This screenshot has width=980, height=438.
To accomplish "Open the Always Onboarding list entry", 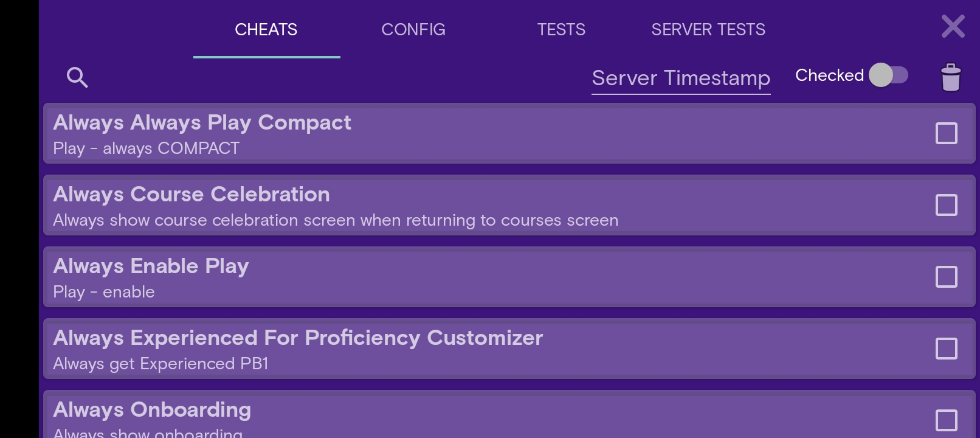I will (x=509, y=414).
